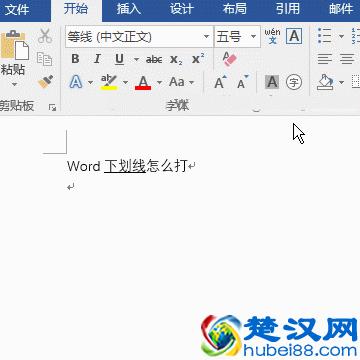Click the Text Effects glowing A icon
The image size is (360, 360).
pos(76,82)
